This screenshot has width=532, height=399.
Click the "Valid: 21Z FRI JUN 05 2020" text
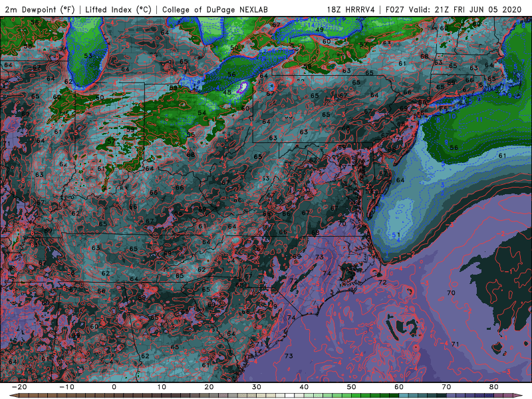[x=465, y=9]
